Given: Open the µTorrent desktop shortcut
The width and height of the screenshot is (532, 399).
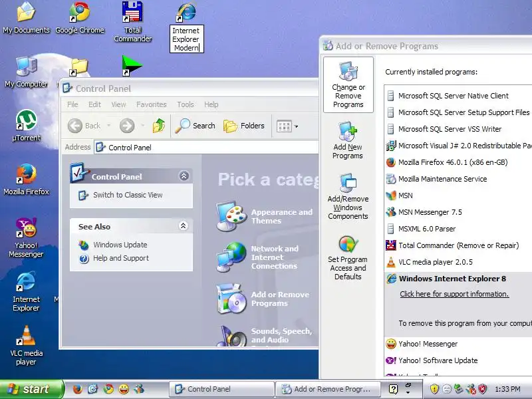Looking at the screenshot, I should tap(26, 126).
